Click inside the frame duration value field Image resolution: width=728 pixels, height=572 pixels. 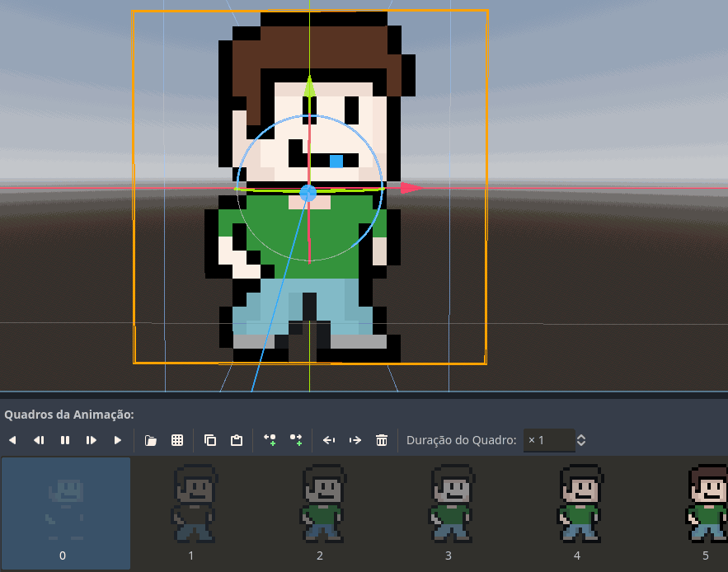[548, 440]
